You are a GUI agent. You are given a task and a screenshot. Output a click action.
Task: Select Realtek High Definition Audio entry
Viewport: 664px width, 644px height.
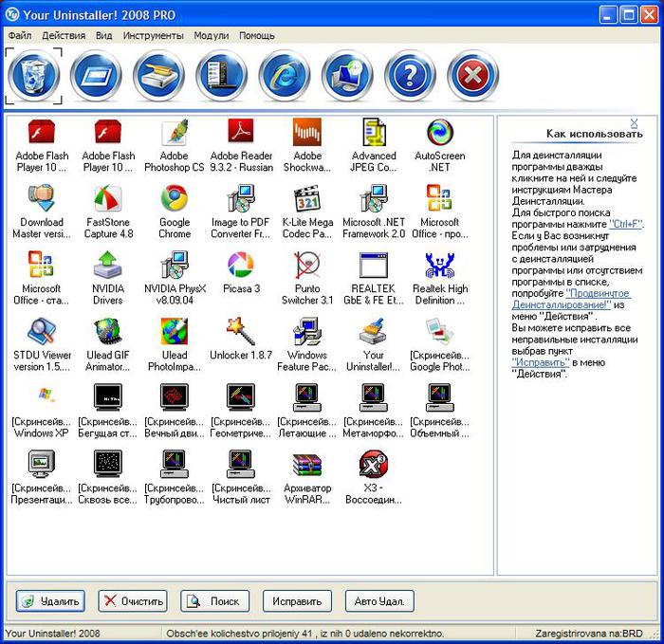[x=440, y=278]
